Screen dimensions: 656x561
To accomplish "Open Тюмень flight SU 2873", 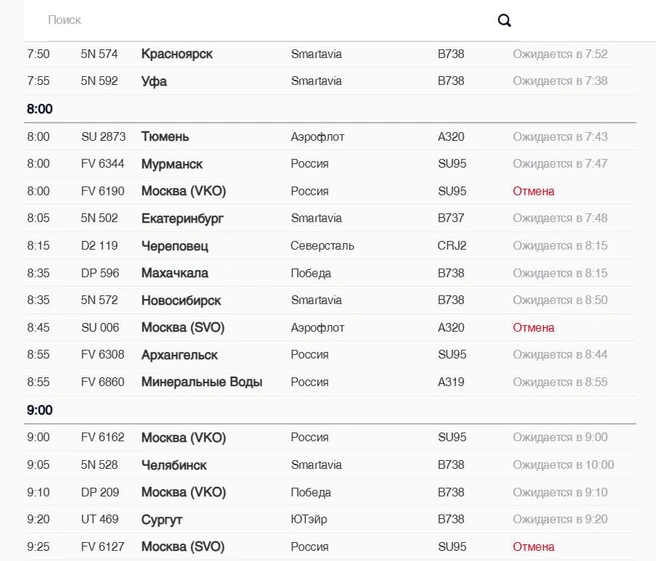I will pos(330,137).
